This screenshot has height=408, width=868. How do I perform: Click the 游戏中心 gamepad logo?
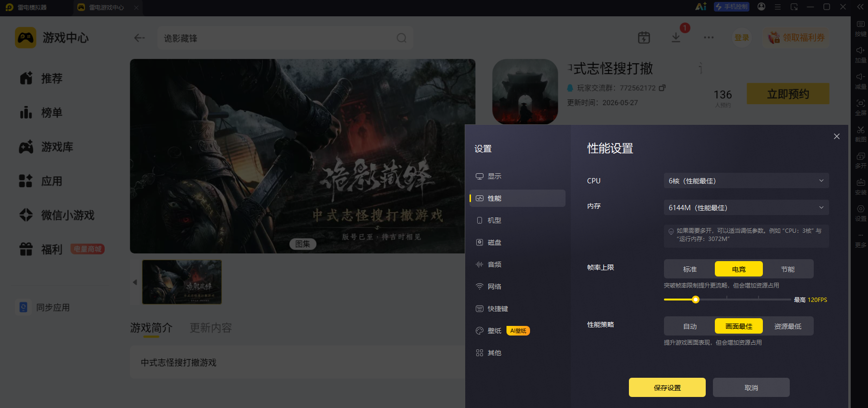tap(25, 37)
